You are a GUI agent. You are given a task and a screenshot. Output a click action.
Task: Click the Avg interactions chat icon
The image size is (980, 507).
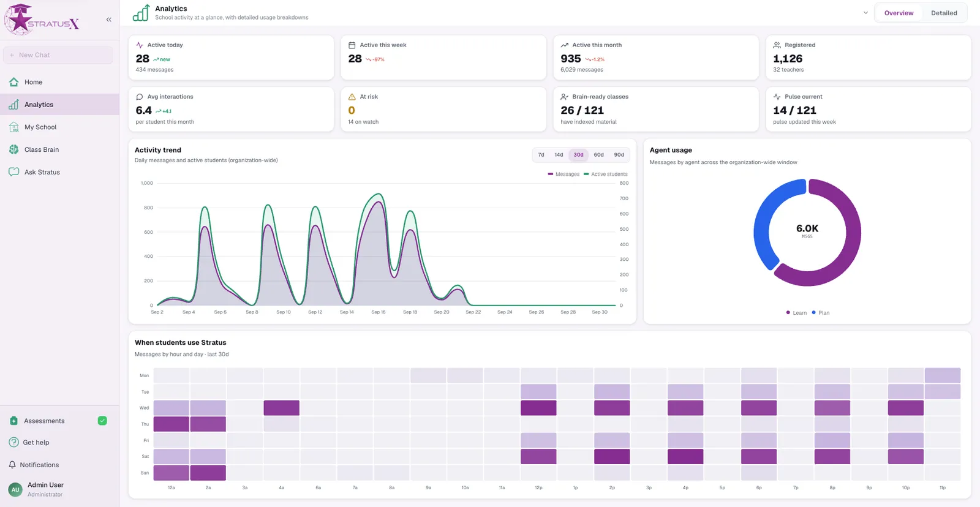pos(140,97)
